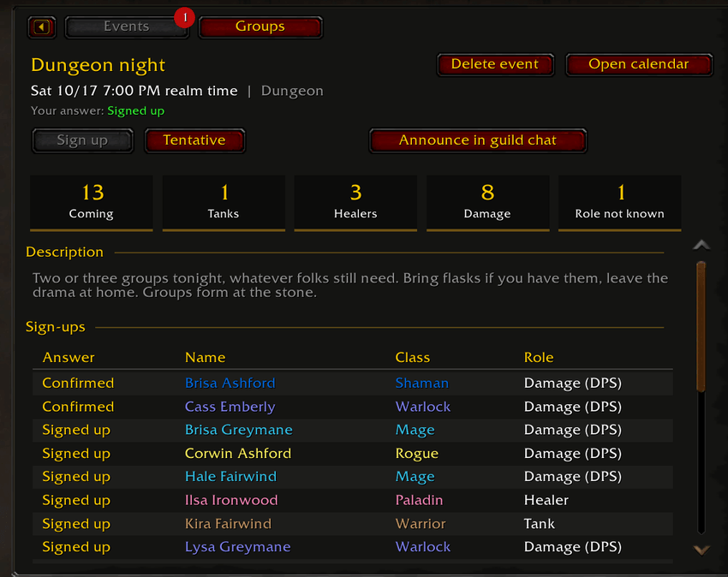728x577 pixels.
Task: Delete the Dungeon night event
Action: click(x=495, y=64)
